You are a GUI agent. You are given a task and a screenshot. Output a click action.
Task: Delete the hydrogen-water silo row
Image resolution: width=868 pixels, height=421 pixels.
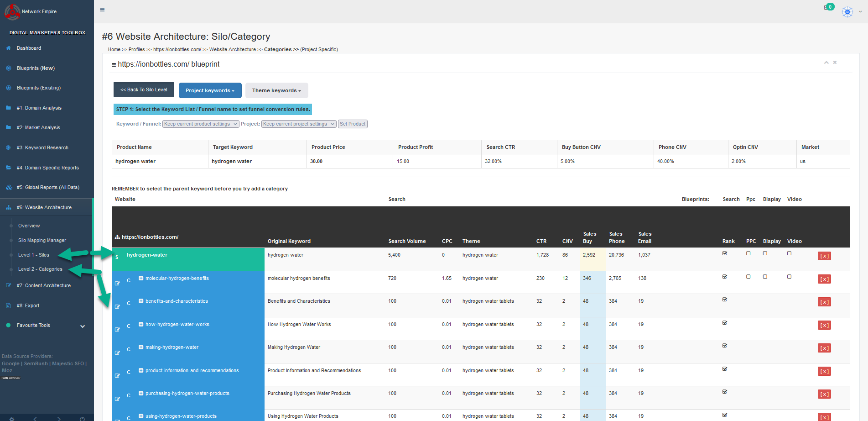(824, 256)
